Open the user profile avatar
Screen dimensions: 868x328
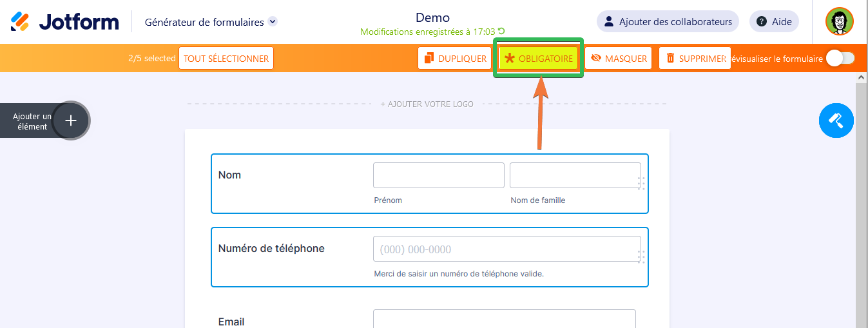[840, 22]
